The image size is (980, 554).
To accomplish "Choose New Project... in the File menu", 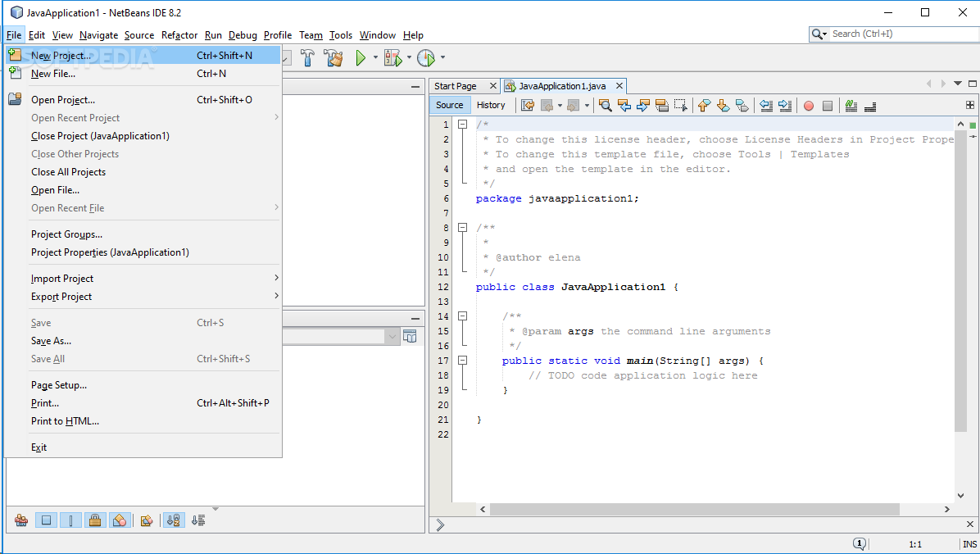I will (143, 56).
